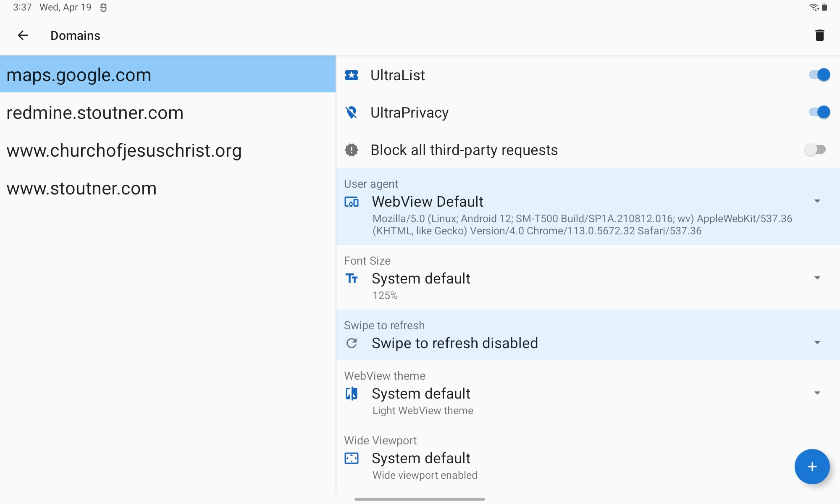Turn off the UltraList switch
Viewport: 840px width, 504px height.
tap(819, 75)
